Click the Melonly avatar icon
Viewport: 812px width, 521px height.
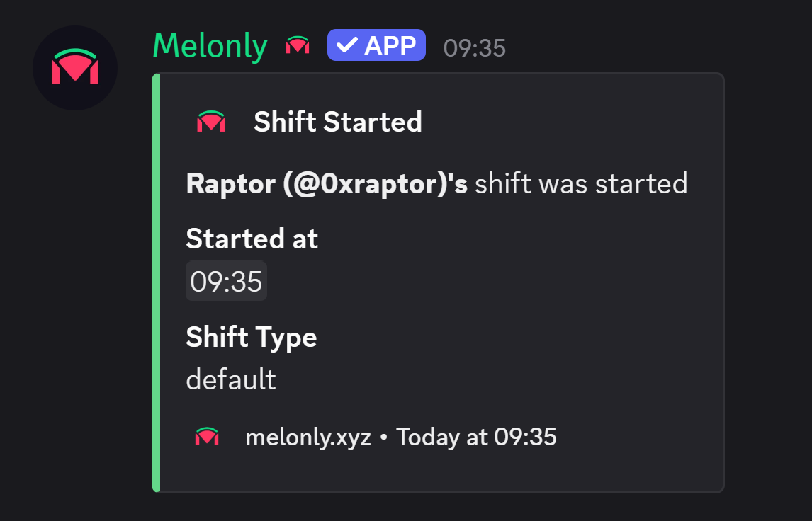point(74,67)
